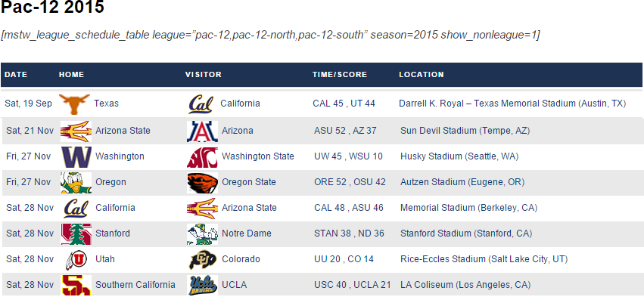This screenshot has height=300, width=644.
Task: Click the Stanford tree logo
Action: click(76, 234)
